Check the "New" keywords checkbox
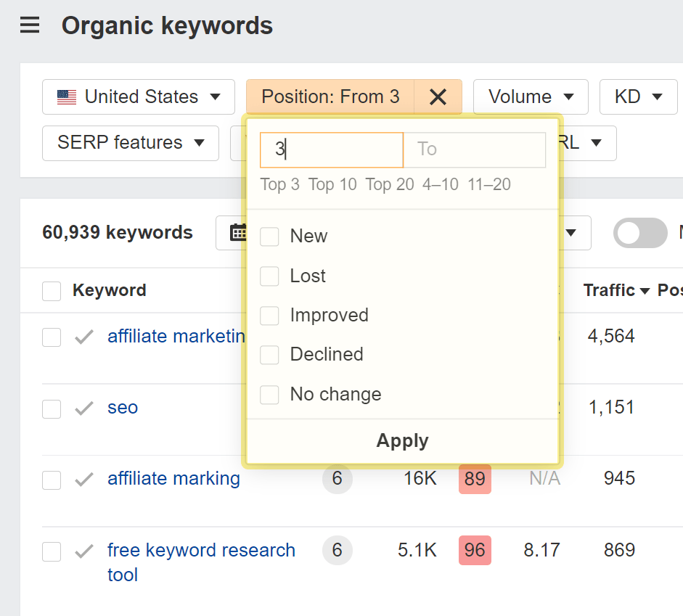The image size is (683, 616). pos(269,236)
